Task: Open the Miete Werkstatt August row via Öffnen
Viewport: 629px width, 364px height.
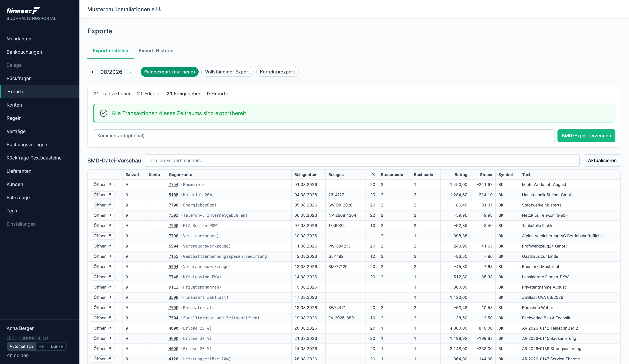Action: click(x=102, y=185)
